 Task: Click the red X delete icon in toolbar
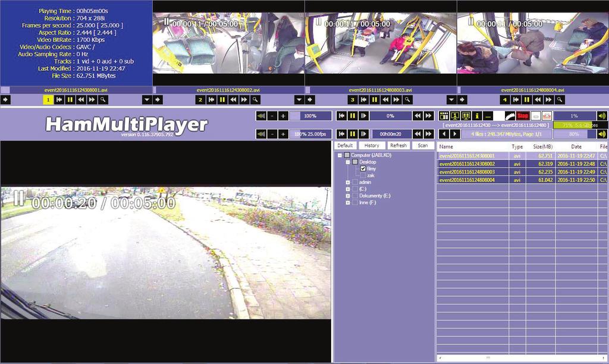pos(547,116)
